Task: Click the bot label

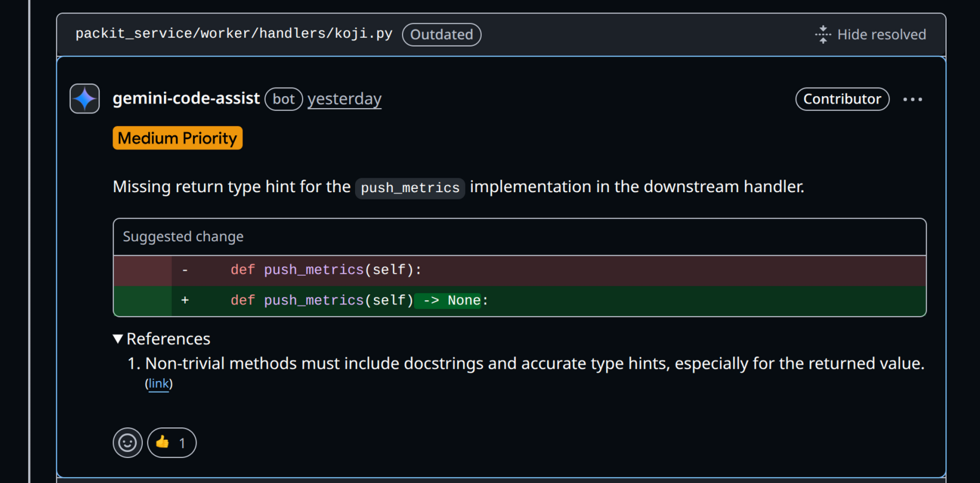Action: (284, 99)
